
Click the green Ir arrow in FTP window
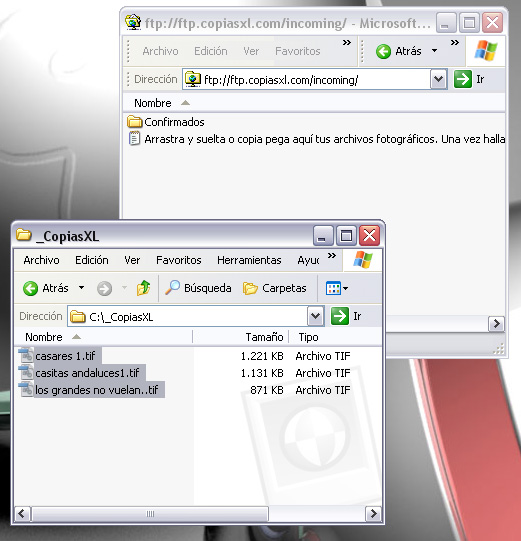click(x=463, y=79)
